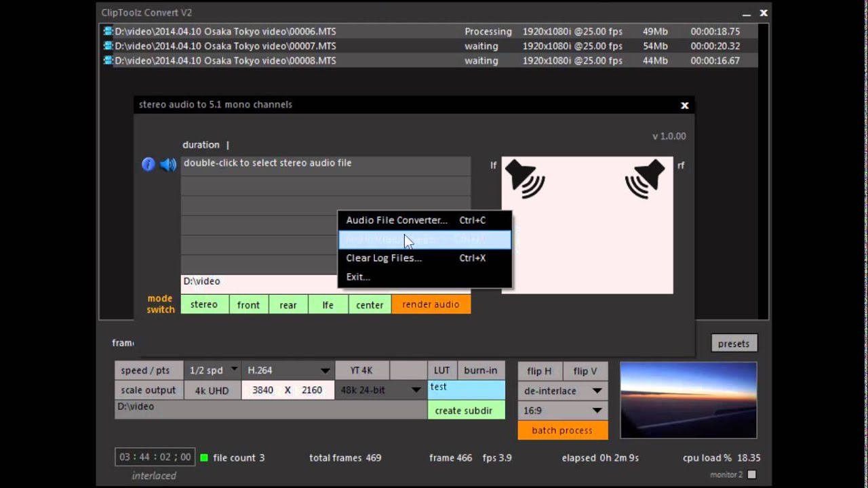Select the right front speaker icon
The image size is (868, 488).
(x=645, y=178)
